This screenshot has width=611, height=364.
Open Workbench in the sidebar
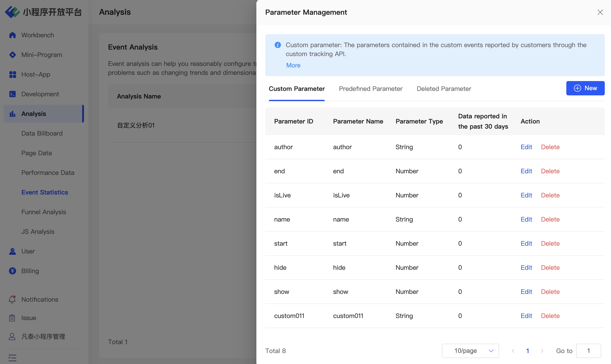coord(44,35)
